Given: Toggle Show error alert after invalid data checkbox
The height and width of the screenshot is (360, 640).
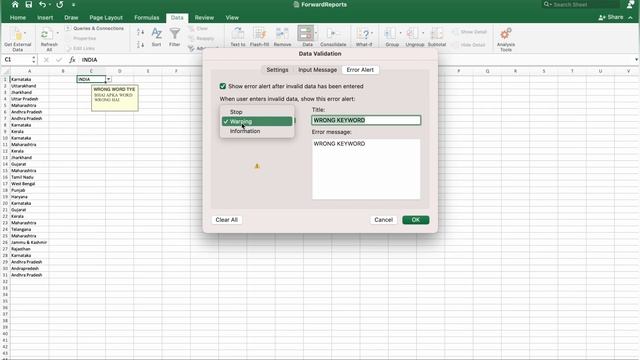Looking at the screenshot, I should 222,86.
